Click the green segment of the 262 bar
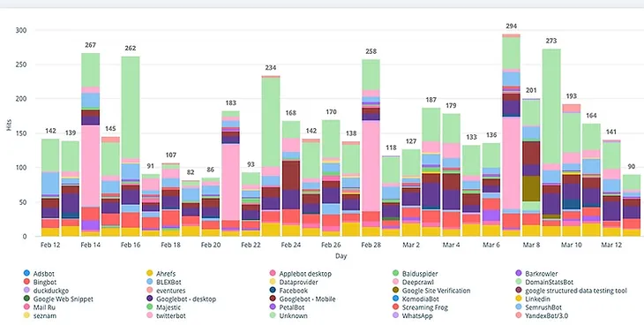644x326 pixels. pos(131,107)
